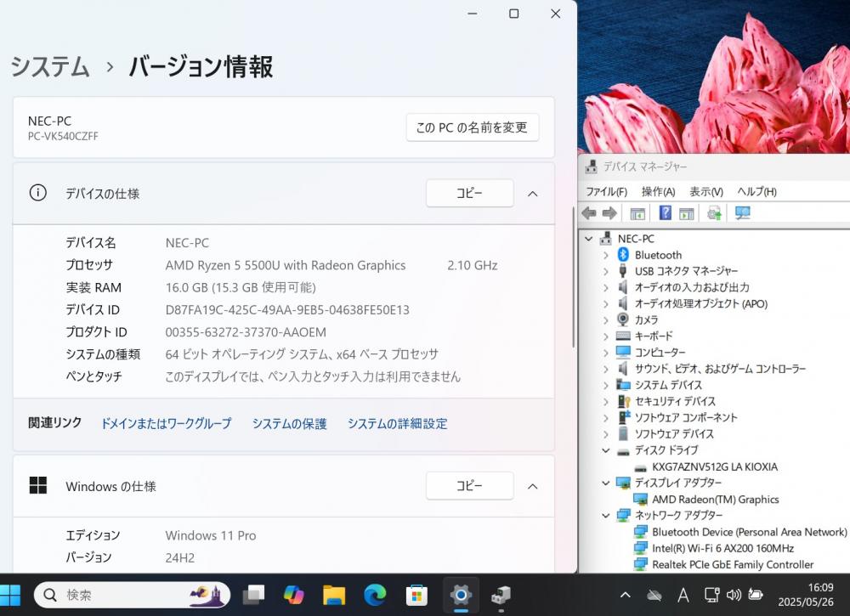Screen dimensions: 850x616
Task: Open Copilot from the taskbar
Action: 294,595
